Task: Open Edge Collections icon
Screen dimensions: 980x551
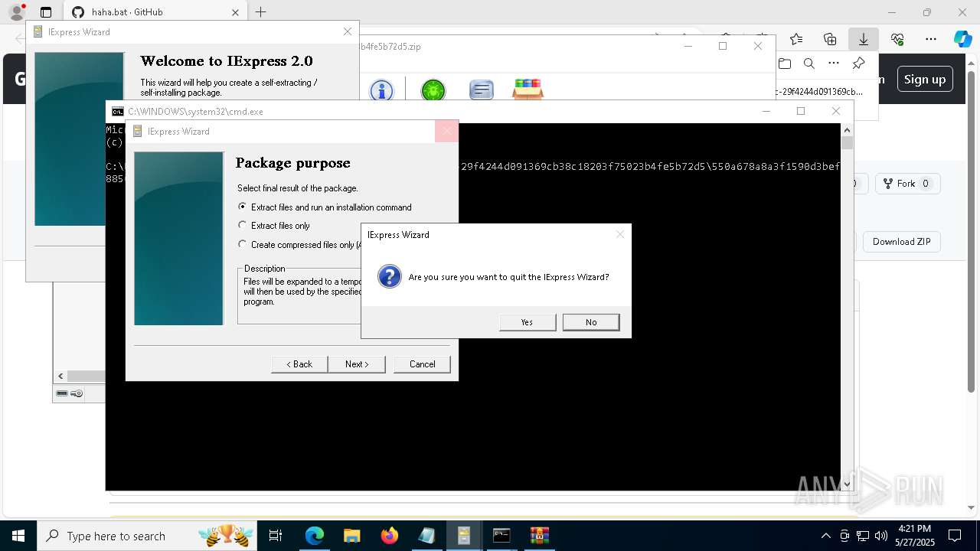Action: point(830,39)
